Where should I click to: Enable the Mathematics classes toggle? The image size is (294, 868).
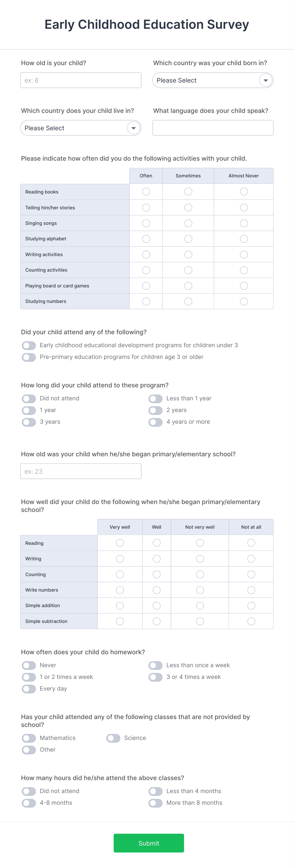[29, 738]
